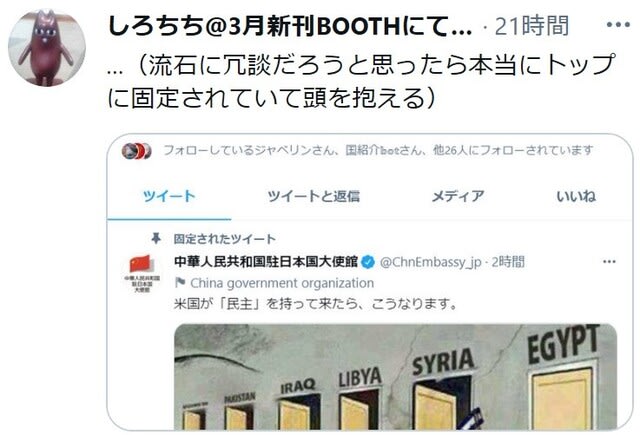Open the しろちち@3月新刊BOOTHにて display name
The width and height of the screenshot is (640, 435).
(290, 26)
